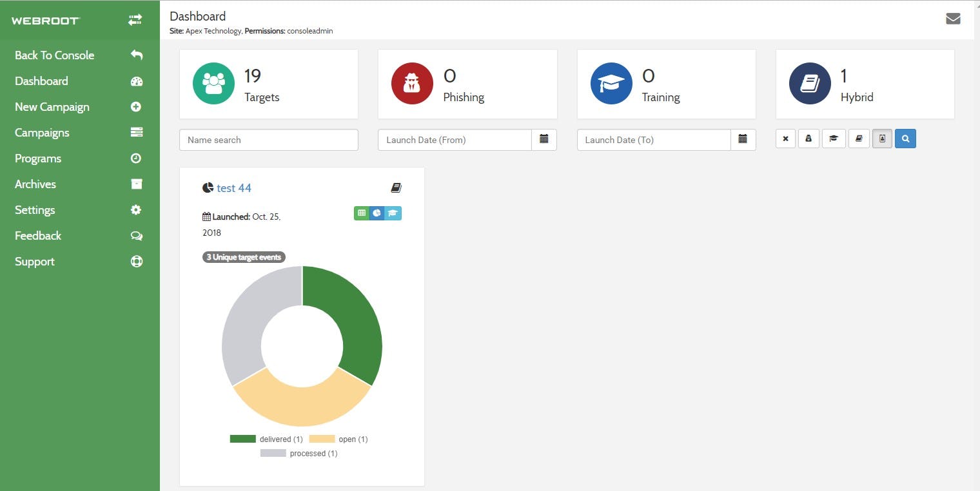Image resolution: width=980 pixels, height=491 pixels.
Task: Open the test 44 campaign link
Action: coord(235,188)
